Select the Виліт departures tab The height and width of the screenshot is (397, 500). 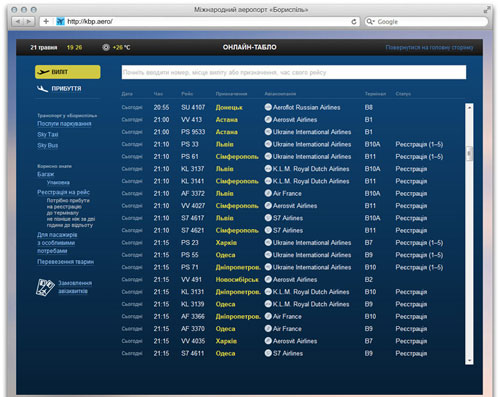coord(68,72)
